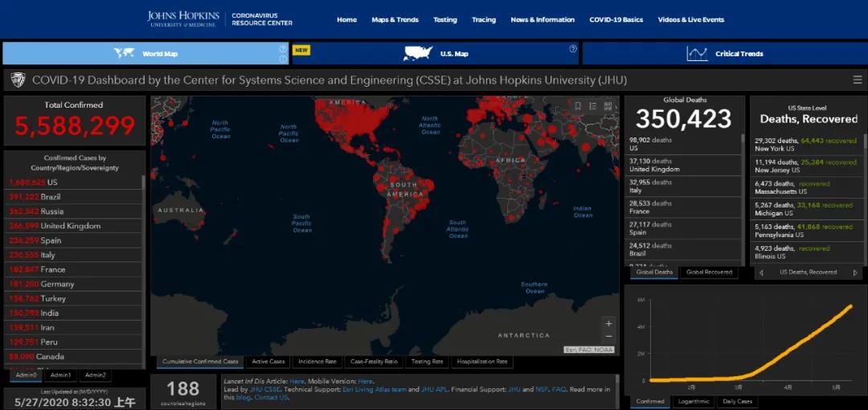
Task: Open the map legend list icon
Action: click(x=593, y=105)
